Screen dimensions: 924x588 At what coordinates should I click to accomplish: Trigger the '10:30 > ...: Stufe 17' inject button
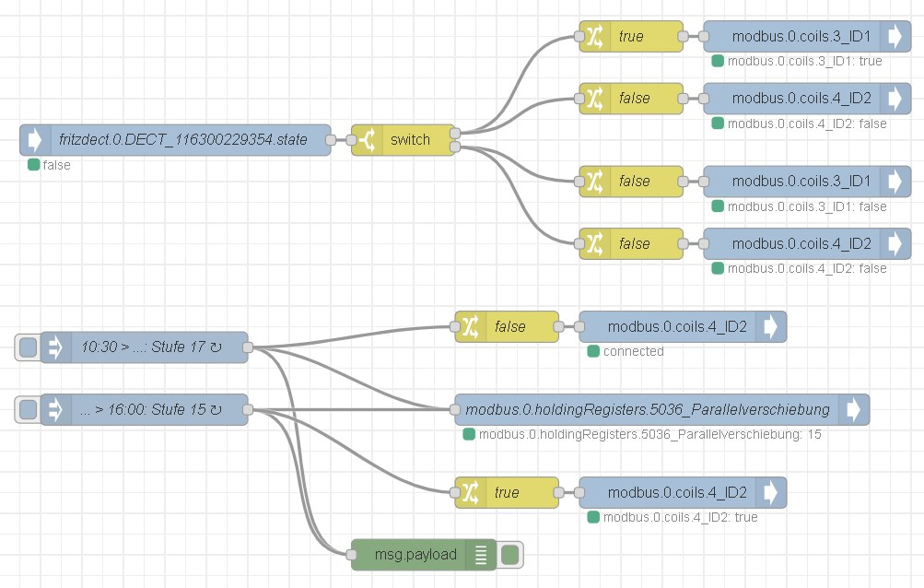click(28, 347)
